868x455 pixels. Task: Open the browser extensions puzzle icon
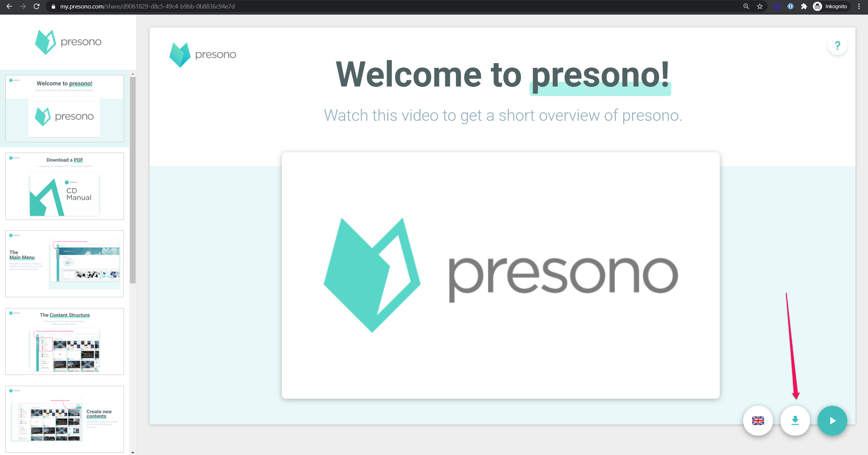coord(804,6)
